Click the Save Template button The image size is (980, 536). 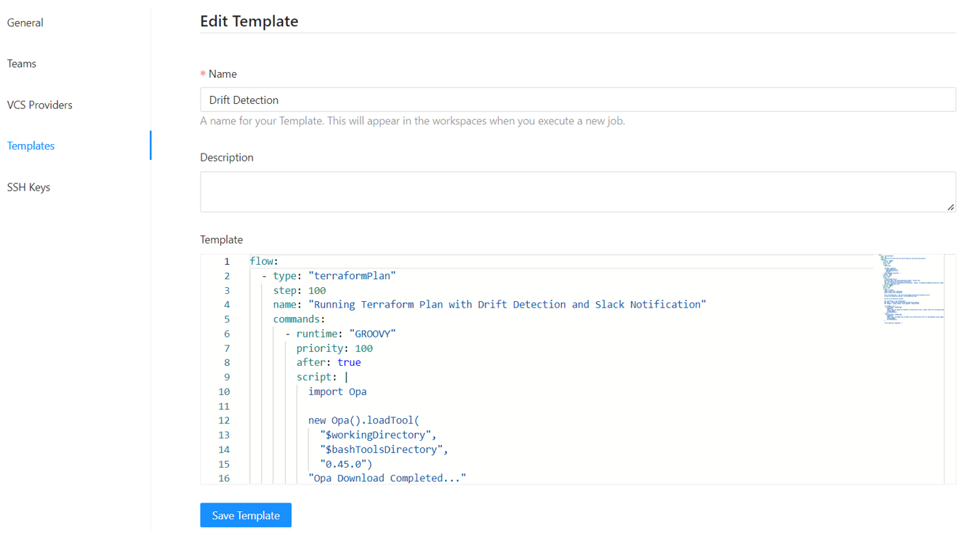246,516
